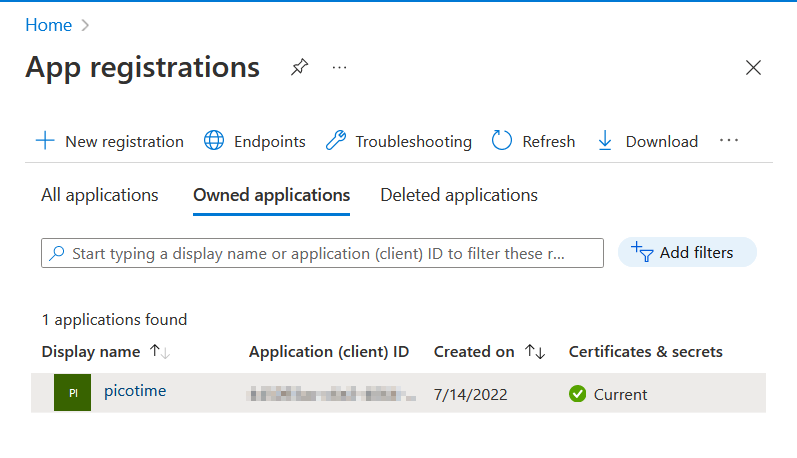Sort by Display name column arrows

pos(160,352)
